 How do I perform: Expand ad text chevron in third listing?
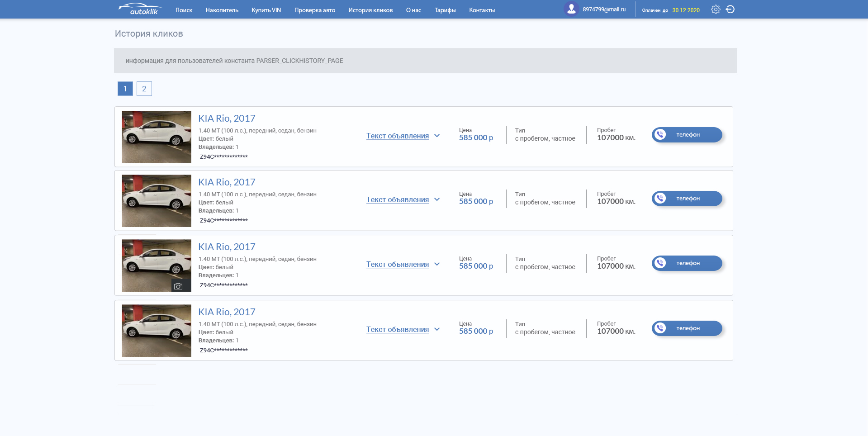(x=437, y=264)
